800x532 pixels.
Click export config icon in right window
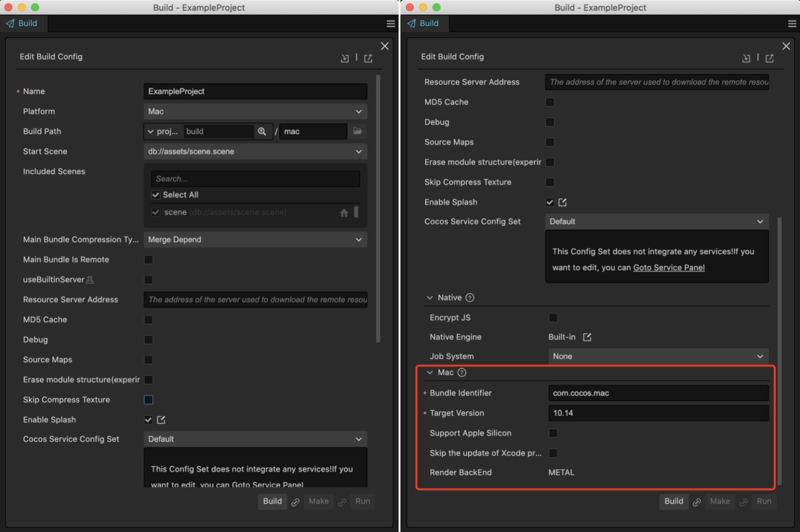point(770,58)
